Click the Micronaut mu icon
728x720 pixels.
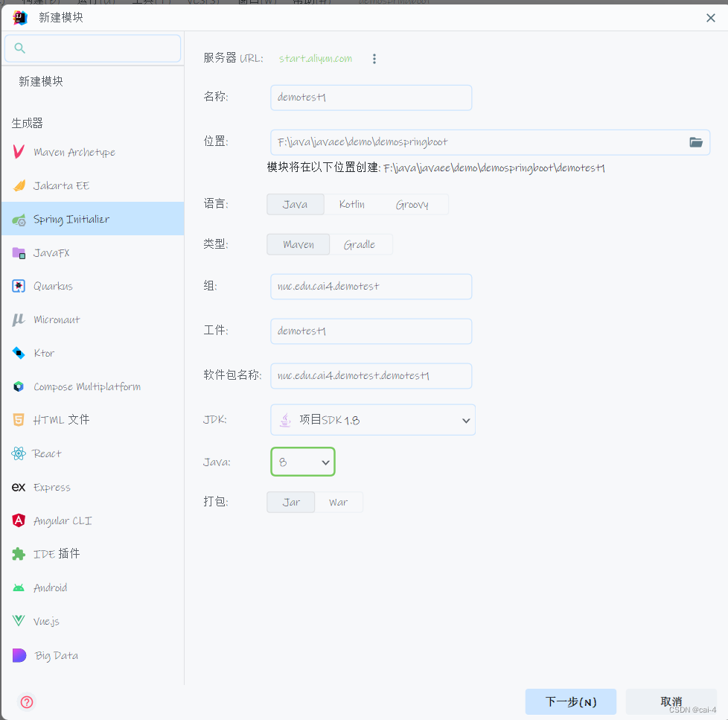coord(19,319)
